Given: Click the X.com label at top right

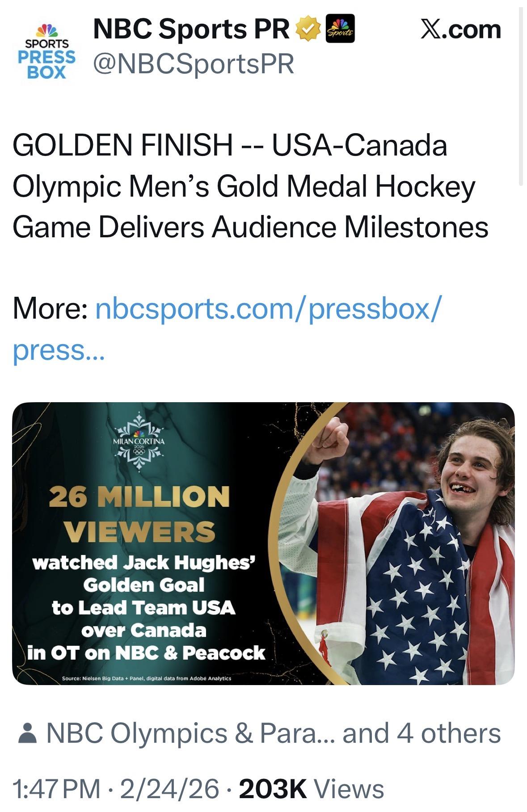Looking at the screenshot, I should [x=460, y=29].
